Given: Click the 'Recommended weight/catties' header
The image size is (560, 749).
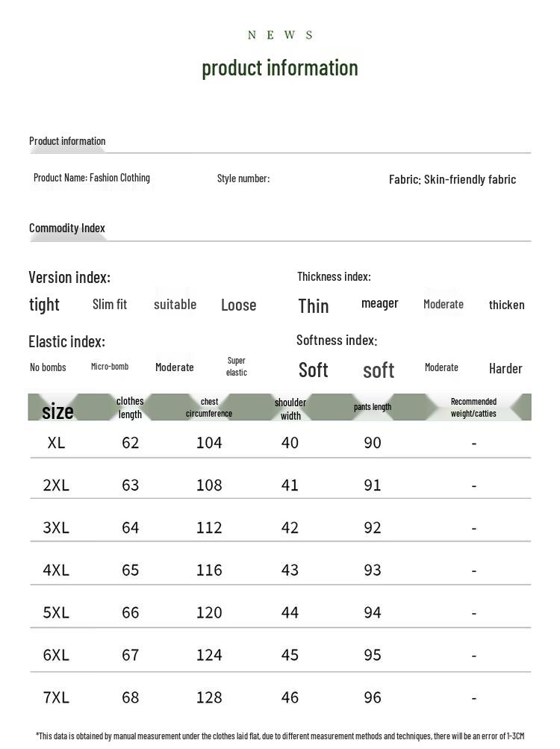Looking at the screenshot, I should point(473,408).
